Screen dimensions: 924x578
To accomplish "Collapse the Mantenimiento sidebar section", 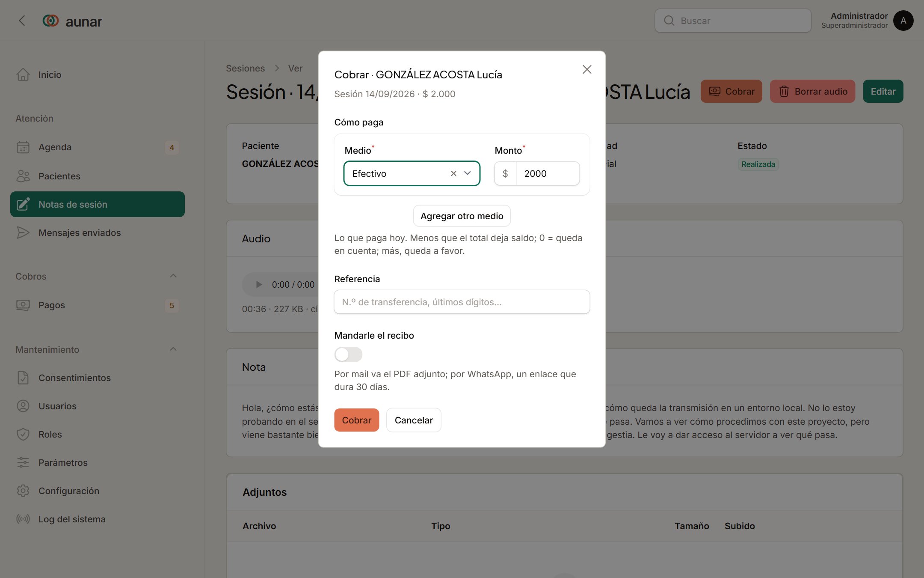I will click(173, 349).
